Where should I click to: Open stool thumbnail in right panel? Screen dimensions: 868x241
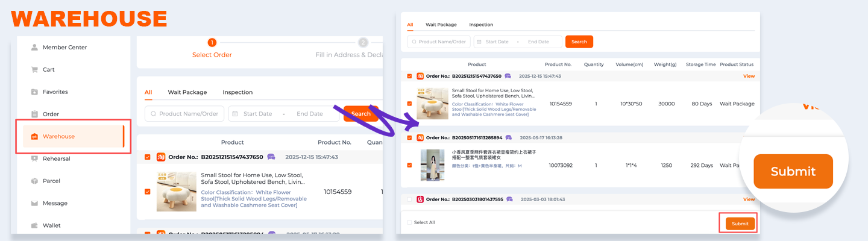click(x=433, y=104)
